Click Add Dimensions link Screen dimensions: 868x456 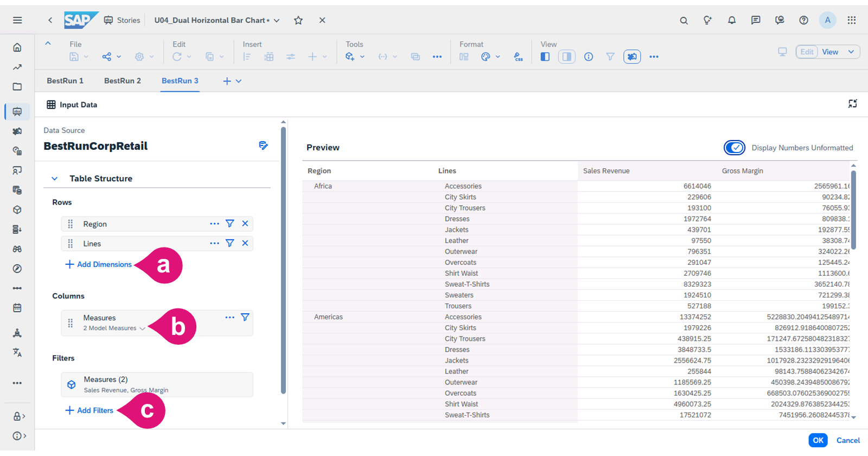tap(99, 264)
